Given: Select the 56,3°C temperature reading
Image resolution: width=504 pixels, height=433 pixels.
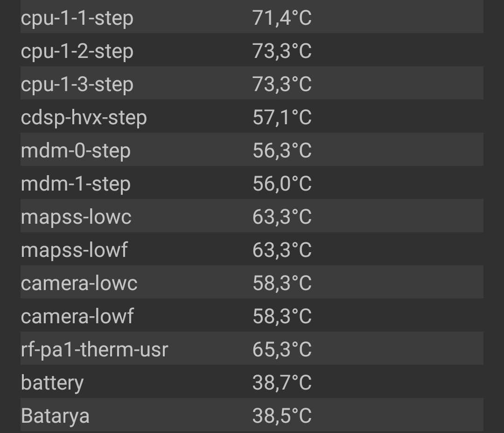Looking at the screenshot, I should coord(282,151).
